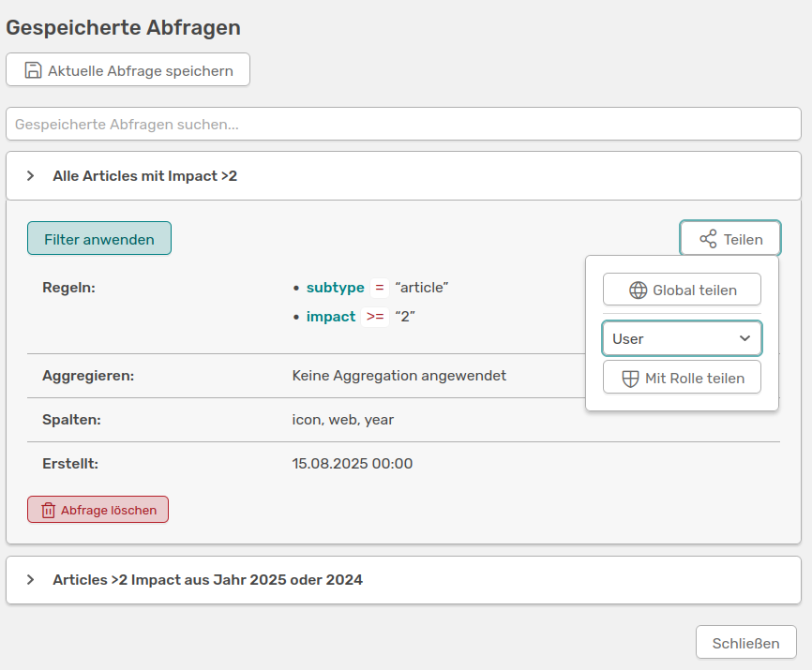Click the saved queries search field
The height and width of the screenshot is (670, 812).
(x=403, y=124)
